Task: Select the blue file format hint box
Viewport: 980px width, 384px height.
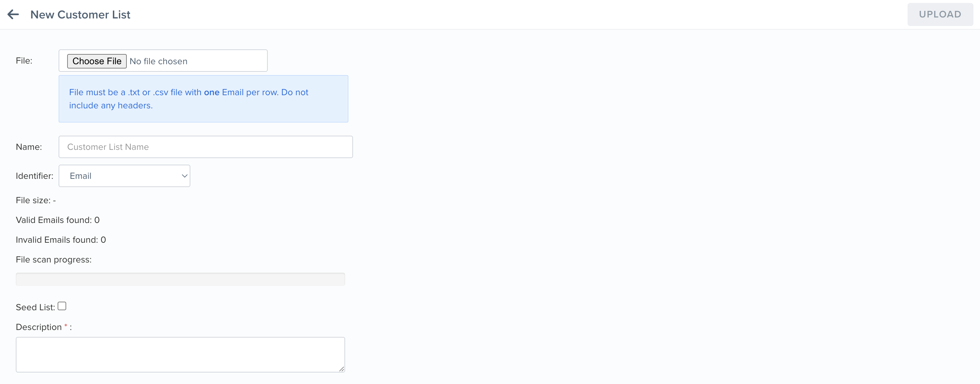Action: [x=204, y=98]
